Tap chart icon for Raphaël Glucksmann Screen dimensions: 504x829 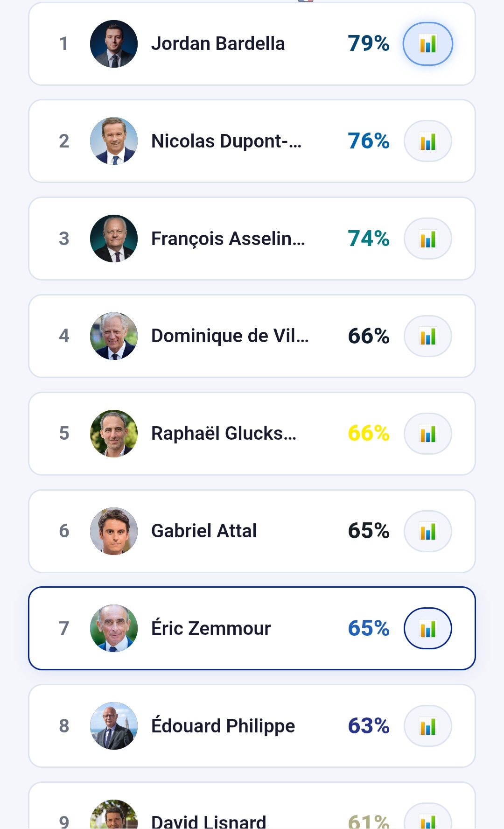point(427,434)
